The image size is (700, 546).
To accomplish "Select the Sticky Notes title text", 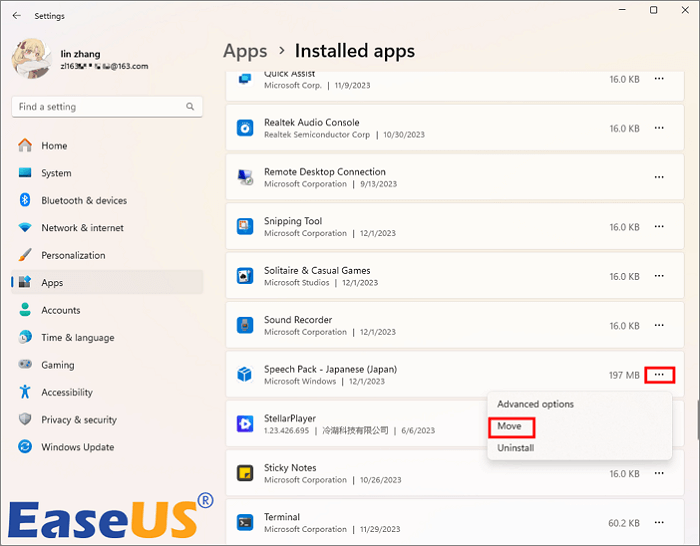I will (290, 468).
